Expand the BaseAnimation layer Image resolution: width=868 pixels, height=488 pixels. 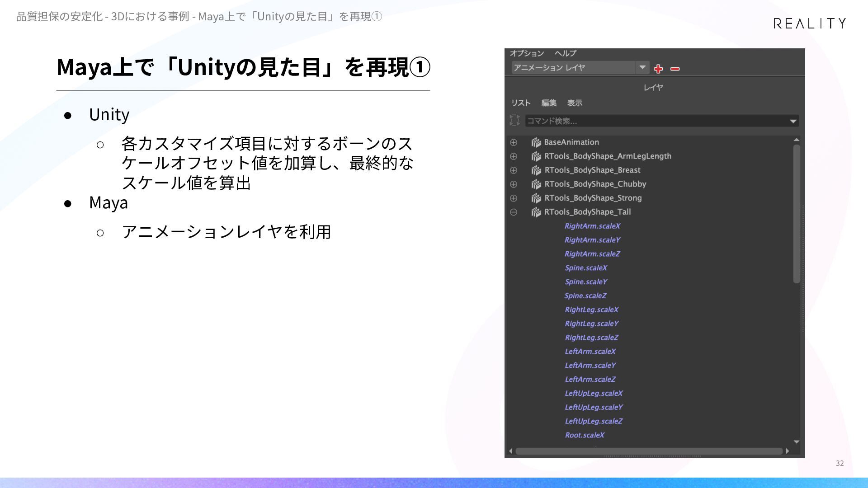click(514, 142)
